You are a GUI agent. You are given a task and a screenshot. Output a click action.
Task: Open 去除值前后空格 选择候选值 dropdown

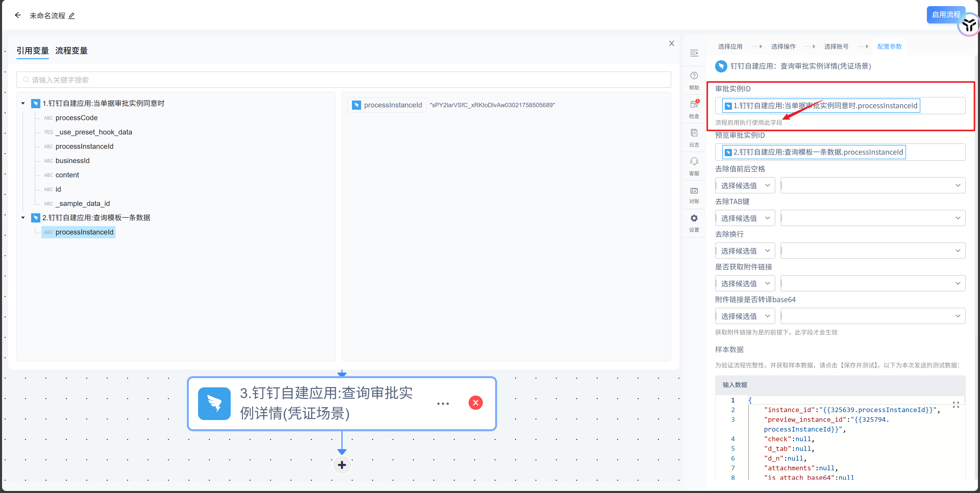pos(744,185)
